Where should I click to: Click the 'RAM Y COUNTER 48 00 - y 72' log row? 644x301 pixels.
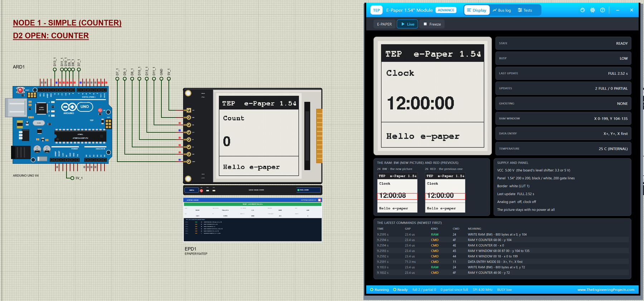[502, 273]
